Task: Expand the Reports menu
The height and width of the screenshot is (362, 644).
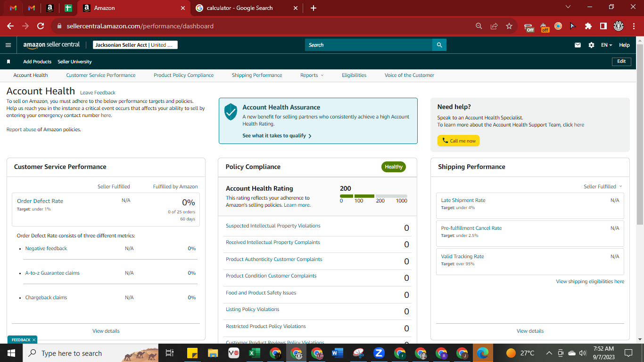Action: [312, 75]
